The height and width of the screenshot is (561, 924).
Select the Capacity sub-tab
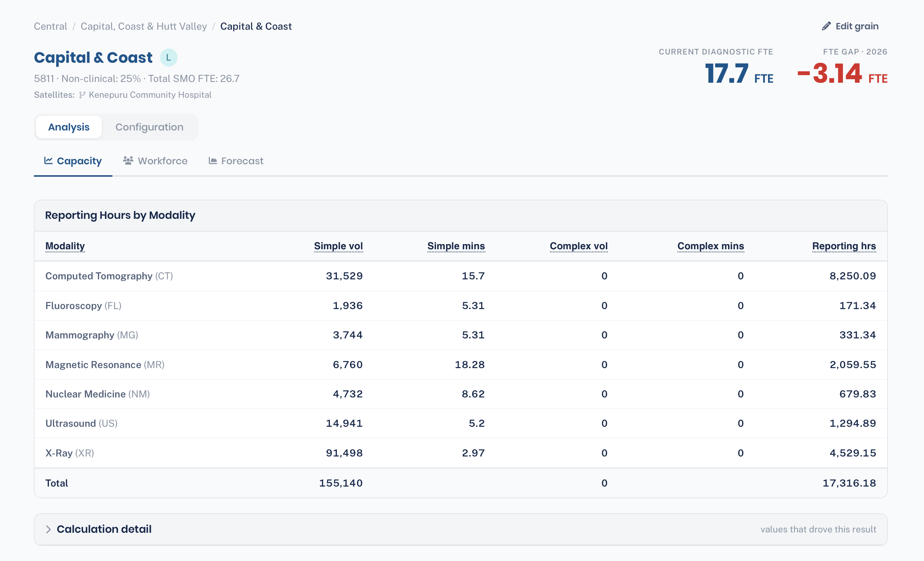[73, 161]
